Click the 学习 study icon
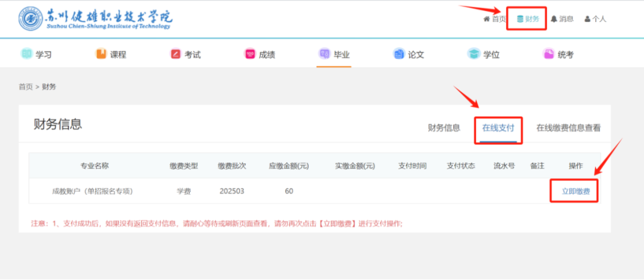Image resolution: width=644 pixels, height=280 pixels. pyautogui.click(x=27, y=54)
